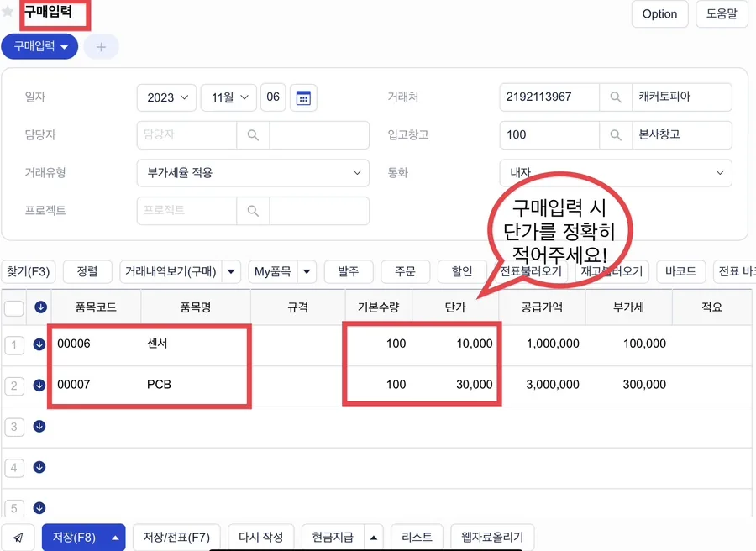The height and width of the screenshot is (551, 756).
Task: Click the 저장/전표(F7) button
Action: tap(176, 537)
